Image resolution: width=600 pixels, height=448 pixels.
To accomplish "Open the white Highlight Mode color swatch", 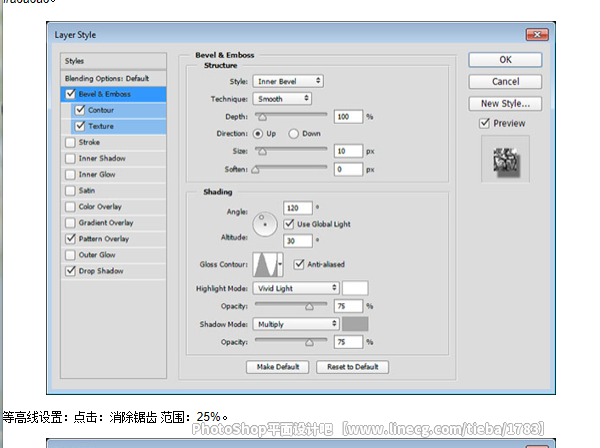I will click(355, 288).
